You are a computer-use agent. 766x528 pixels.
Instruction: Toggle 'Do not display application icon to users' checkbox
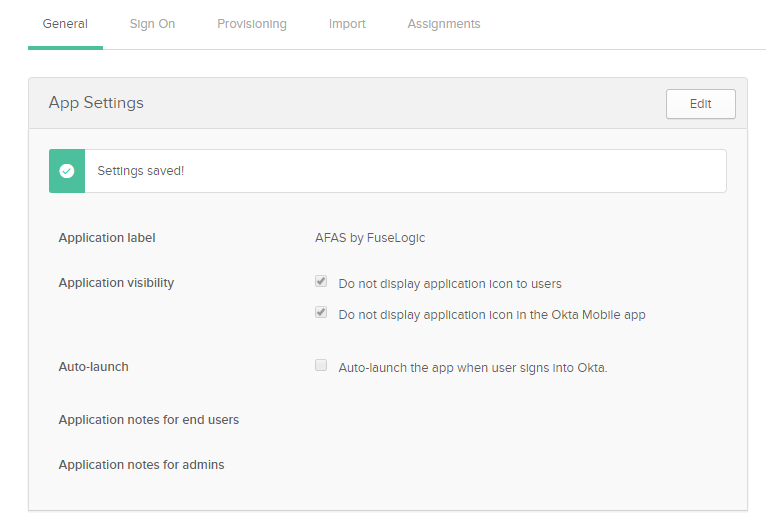[x=321, y=281]
